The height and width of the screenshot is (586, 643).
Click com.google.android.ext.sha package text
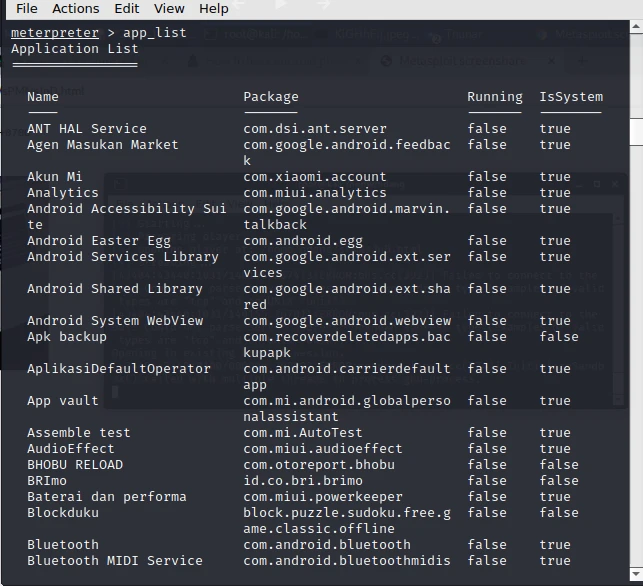pyautogui.click(x=347, y=289)
